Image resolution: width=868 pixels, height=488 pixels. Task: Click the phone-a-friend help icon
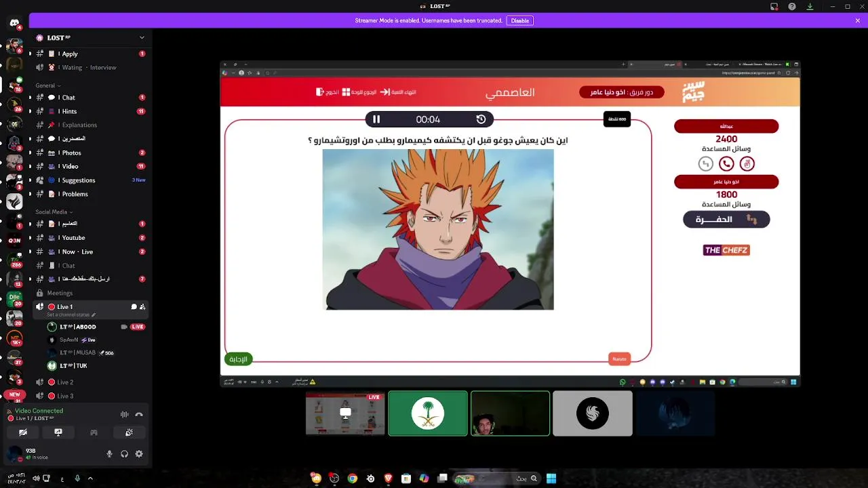click(x=726, y=163)
